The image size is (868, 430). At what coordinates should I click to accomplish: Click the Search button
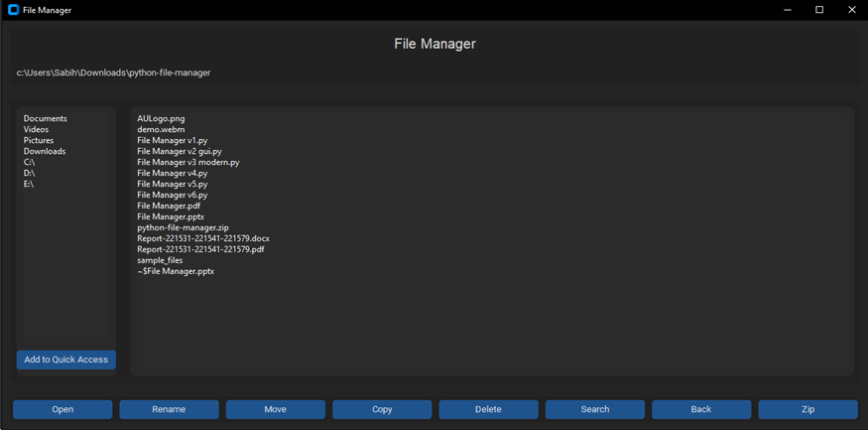(595, 409)
